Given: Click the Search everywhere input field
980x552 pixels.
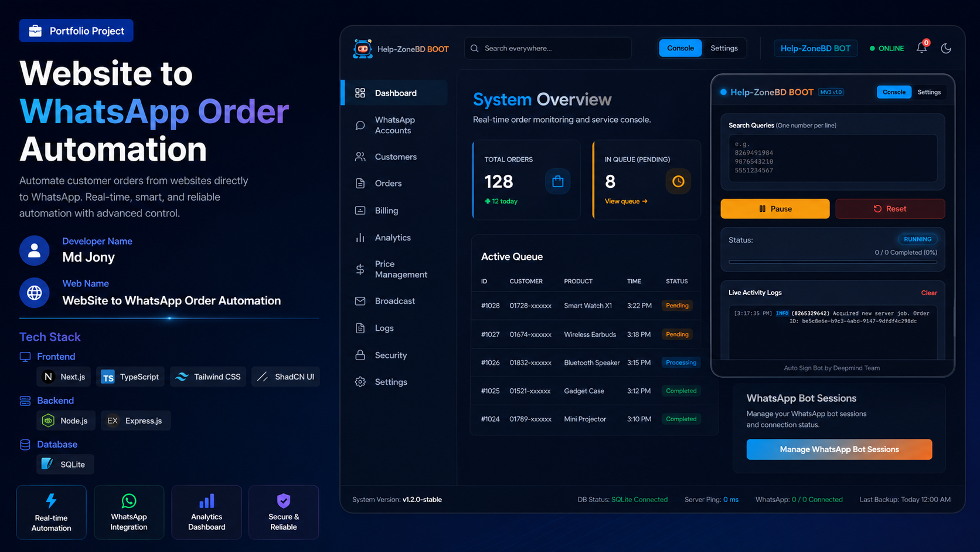Looking at the screenshot, I should (548, 48).
